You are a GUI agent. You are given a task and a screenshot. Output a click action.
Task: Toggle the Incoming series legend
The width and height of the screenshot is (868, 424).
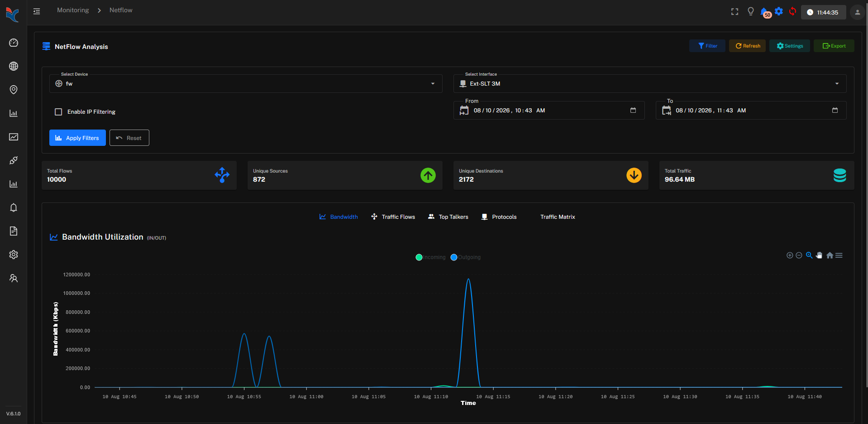(x=430, y=257)
